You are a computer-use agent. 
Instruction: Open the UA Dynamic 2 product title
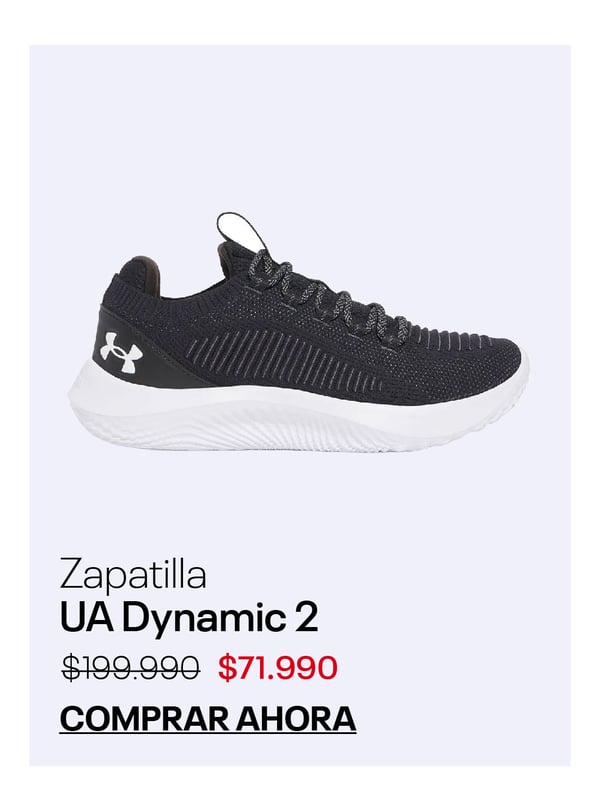[189, 618]
